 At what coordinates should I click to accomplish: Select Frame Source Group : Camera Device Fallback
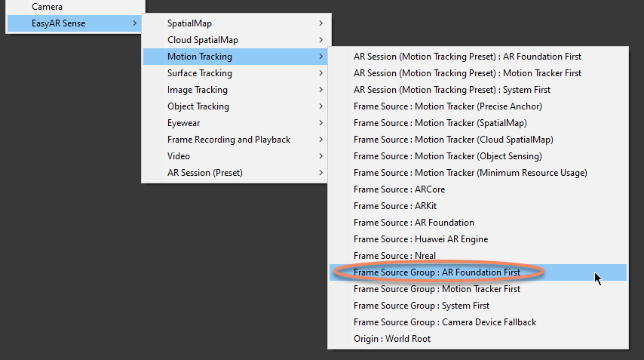[x=445, y=322]
